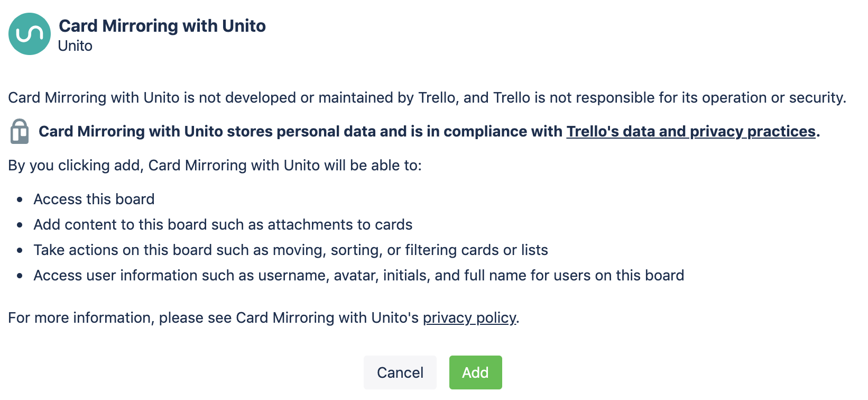Select the Take actions on this board permission
Image resolution: width=868 pixels, height=400 pixels.
pos(291,250)
